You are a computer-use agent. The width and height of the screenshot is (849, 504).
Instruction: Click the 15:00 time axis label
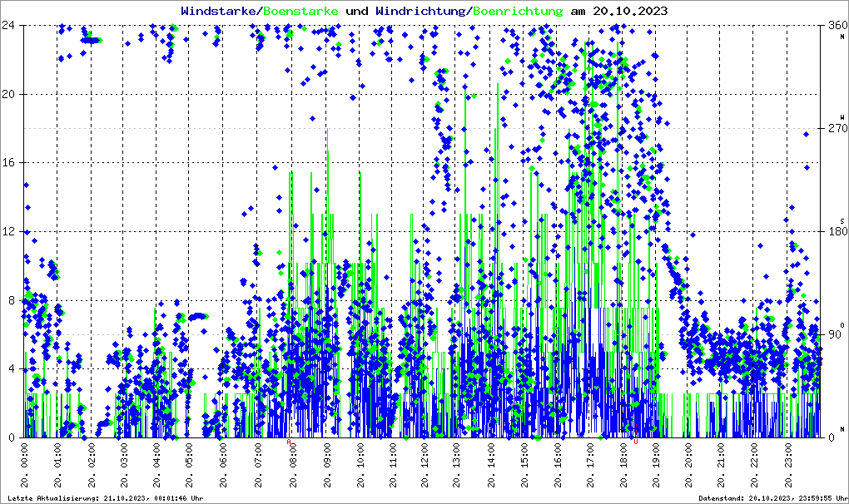tap(524, 466)
